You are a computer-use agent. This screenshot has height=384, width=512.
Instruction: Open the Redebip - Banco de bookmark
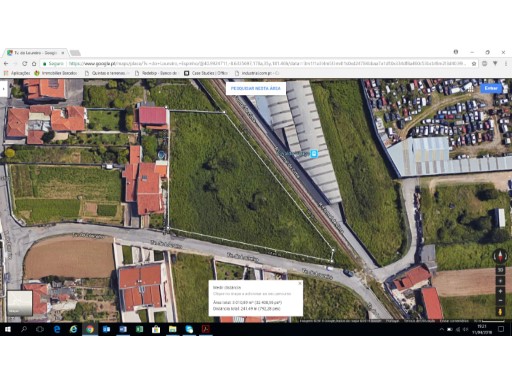coord(156,73)
